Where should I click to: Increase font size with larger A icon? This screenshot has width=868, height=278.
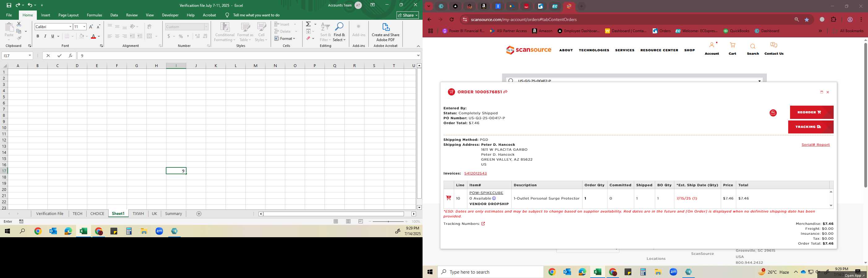point(91,27)
